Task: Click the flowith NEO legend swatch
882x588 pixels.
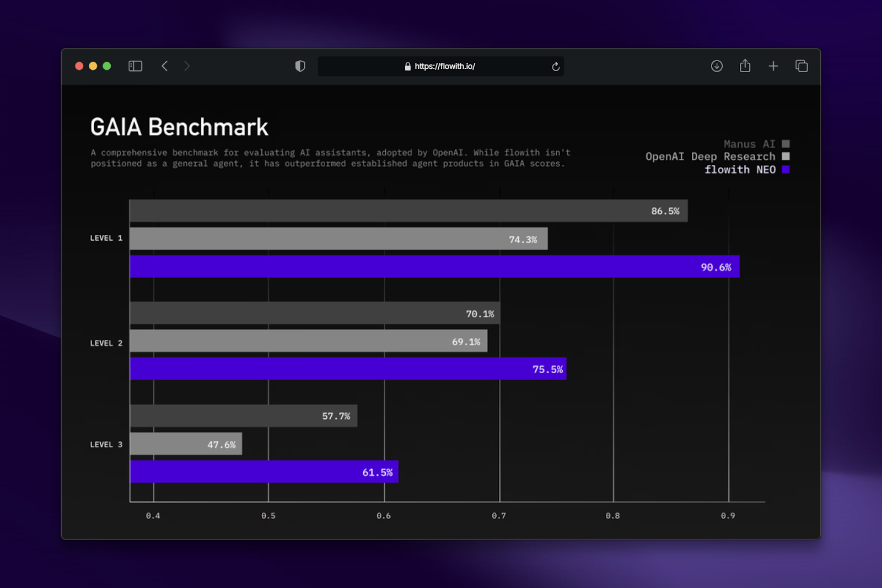Action: (786, 170)
